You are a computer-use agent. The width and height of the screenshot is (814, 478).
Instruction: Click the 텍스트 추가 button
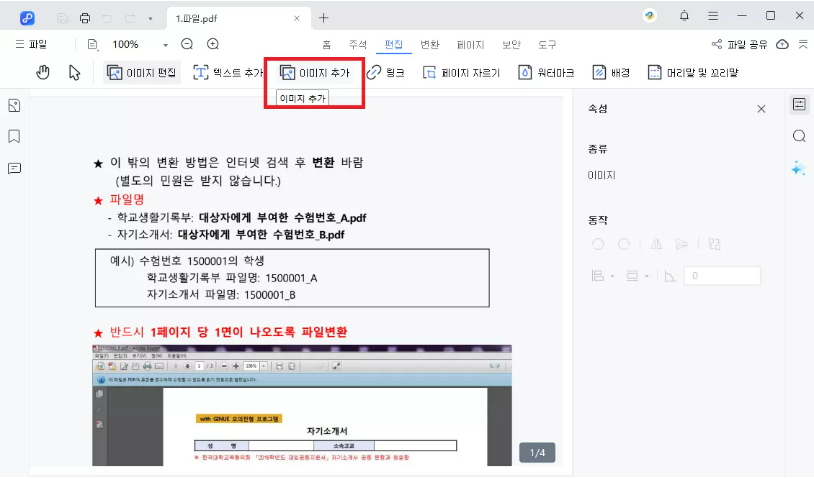228,73
